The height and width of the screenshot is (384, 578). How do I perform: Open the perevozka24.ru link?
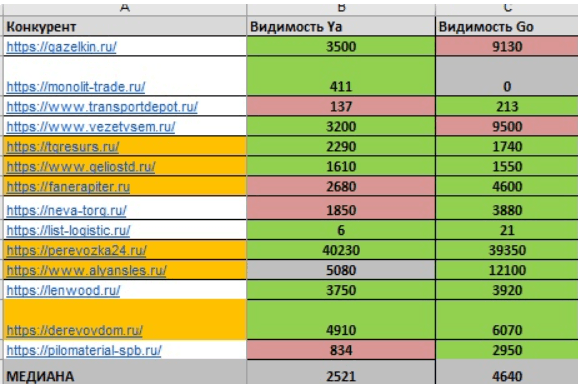click(76, 251)
